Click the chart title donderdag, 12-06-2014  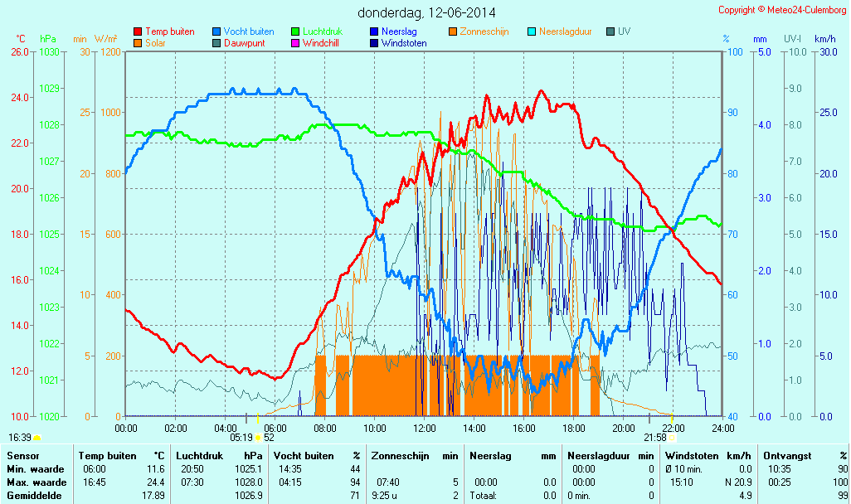[x=426, y=12]
